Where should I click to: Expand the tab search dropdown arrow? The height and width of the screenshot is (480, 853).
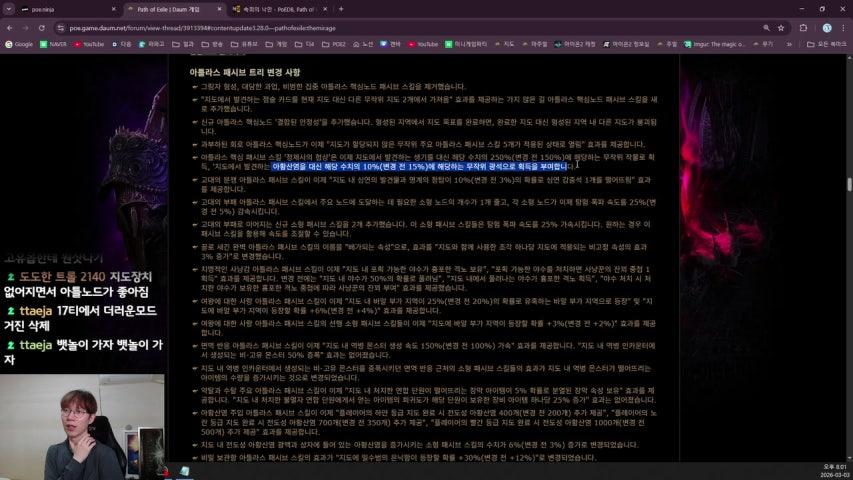pyautogui.click(x=9, y=9)
